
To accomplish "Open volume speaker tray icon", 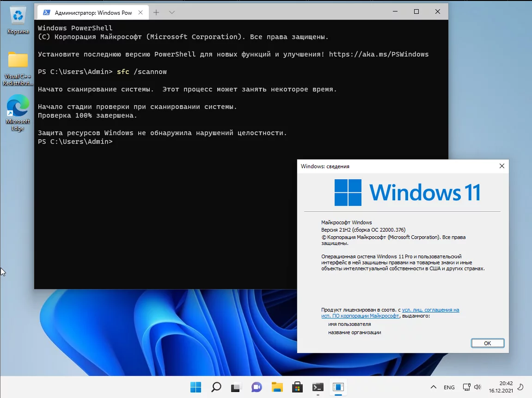I will pyautogui.click(x=477, y=387).
